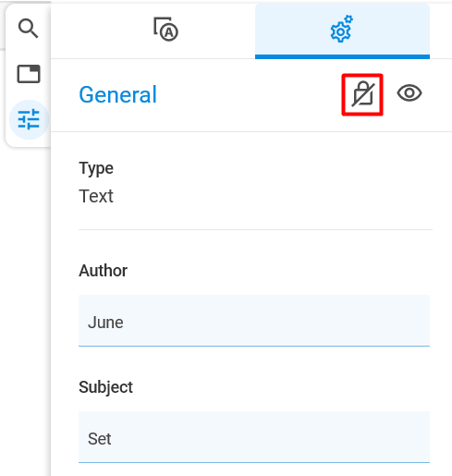Click the Author label

(x=103, y=271)
